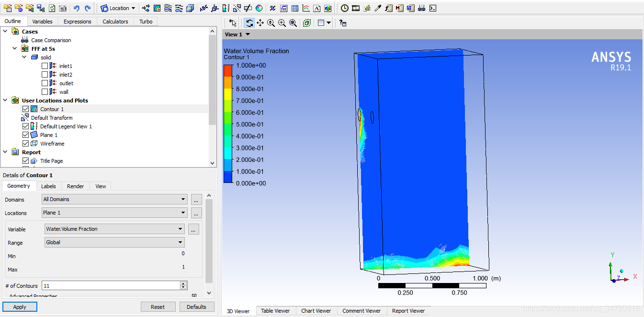
Task: Uncheck the Title Page checkbox
Action: click(26, 161)
